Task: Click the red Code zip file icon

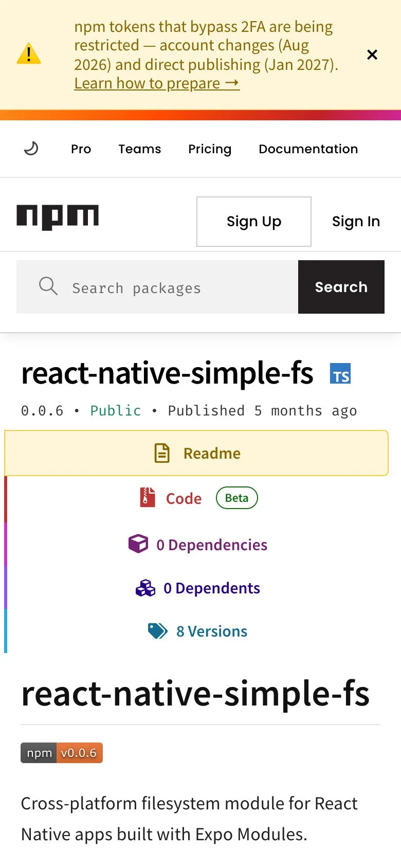Action: [x=148, y=498]
